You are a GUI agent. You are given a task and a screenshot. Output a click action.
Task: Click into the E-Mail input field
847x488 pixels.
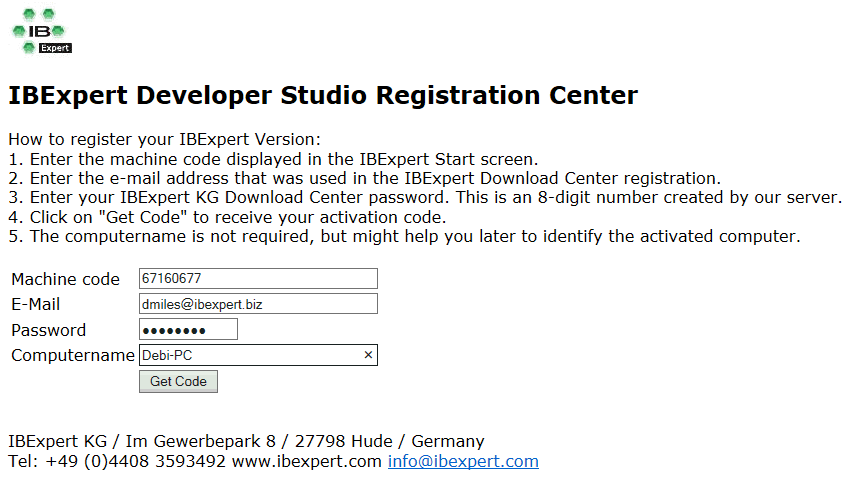pyautogui.click(x=257, y=304)
